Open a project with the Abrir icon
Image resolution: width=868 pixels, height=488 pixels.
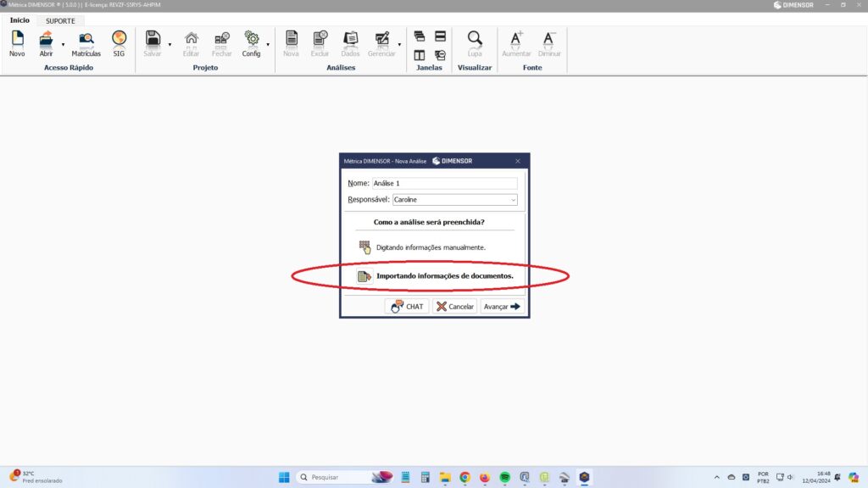(x=46, y=44)
